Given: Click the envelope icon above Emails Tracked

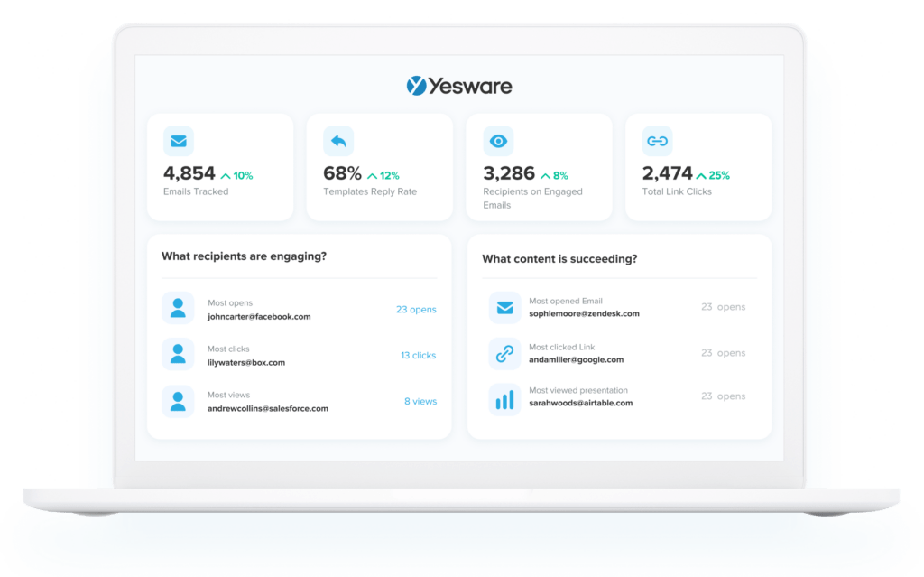Looking at the screenshot, I should [x=179, y=141].
